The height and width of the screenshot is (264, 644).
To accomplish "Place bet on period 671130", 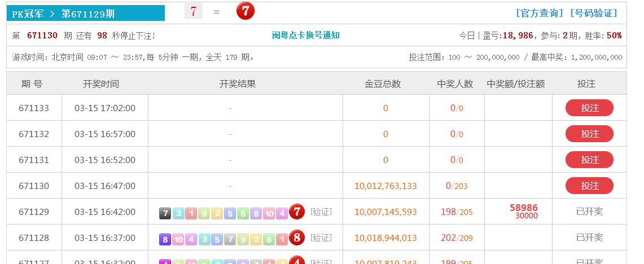I will pyautogui.click(x=589, y=186).
